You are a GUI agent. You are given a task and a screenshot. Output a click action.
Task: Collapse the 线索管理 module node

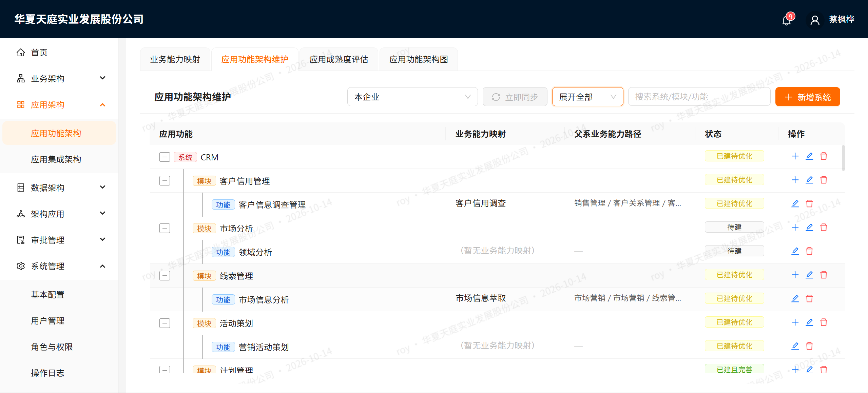pos(165,276)
